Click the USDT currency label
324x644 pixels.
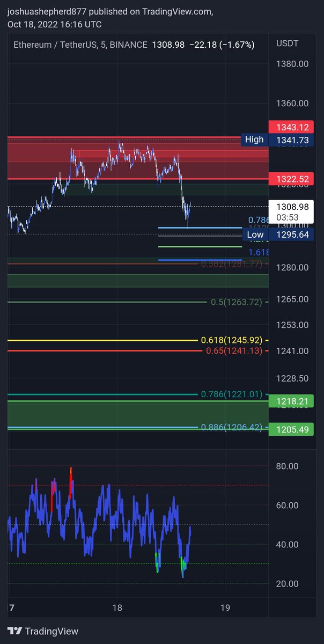coord(287,43)
